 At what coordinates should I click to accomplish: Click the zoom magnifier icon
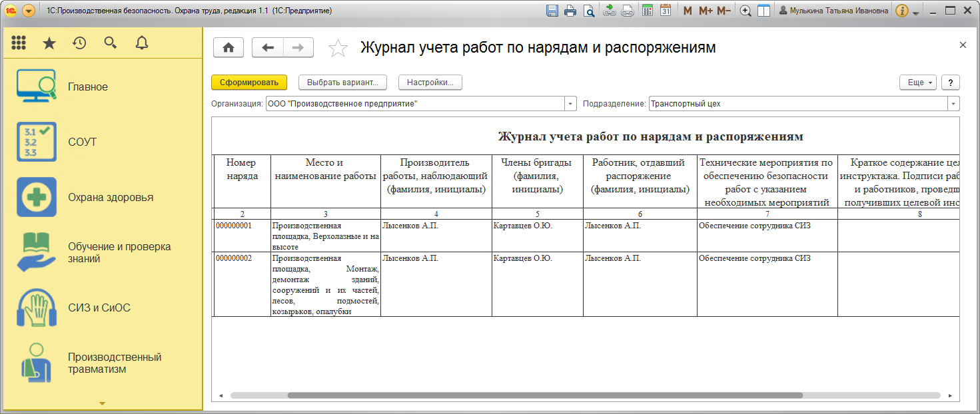tap(746, 11)
